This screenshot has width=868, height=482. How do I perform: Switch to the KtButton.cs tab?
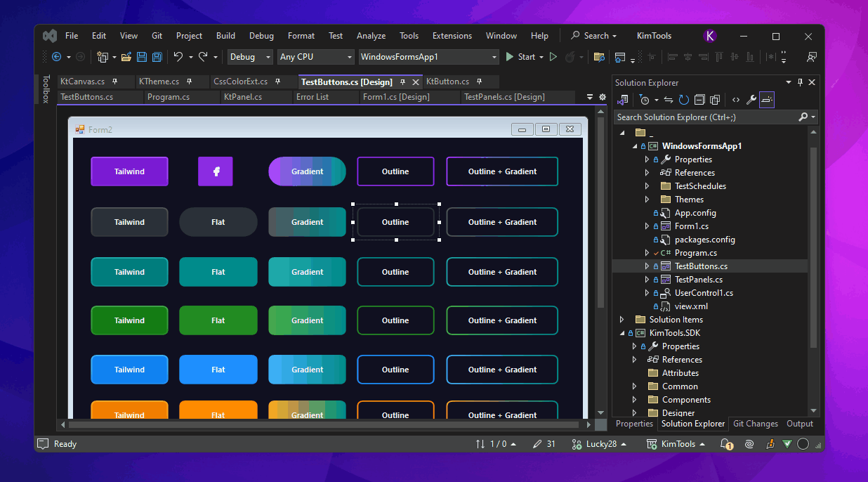pos(447,82)
